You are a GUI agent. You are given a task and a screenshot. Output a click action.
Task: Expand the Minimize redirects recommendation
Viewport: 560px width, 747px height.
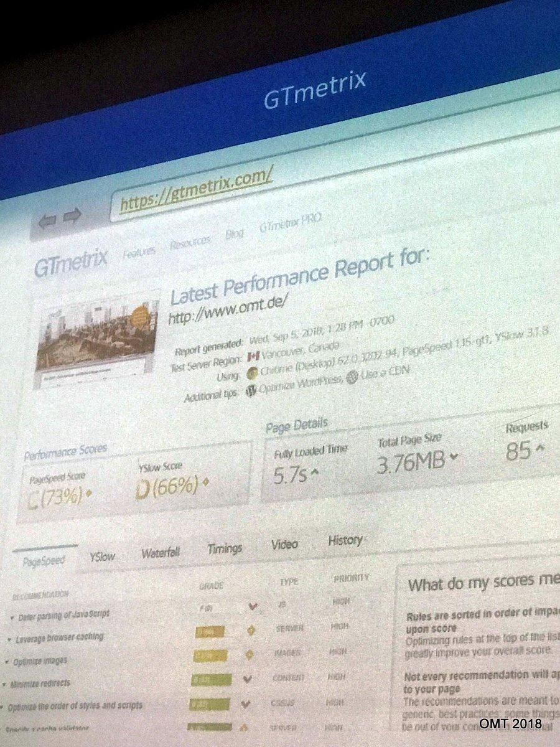tap(37, 684)
